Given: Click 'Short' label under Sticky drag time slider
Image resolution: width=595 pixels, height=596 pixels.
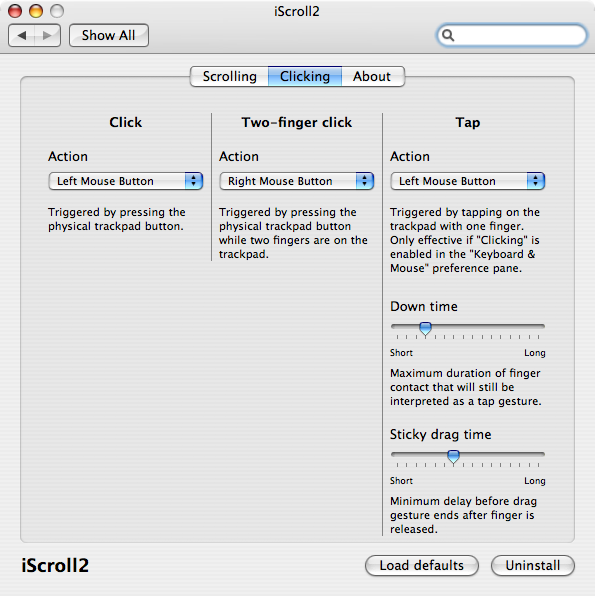Looking at the screenshot, I should point(401,481).
